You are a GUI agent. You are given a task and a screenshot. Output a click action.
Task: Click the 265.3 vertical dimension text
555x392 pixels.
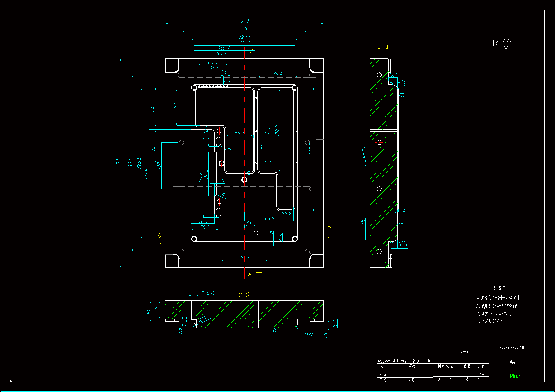(x=311, y=149)
